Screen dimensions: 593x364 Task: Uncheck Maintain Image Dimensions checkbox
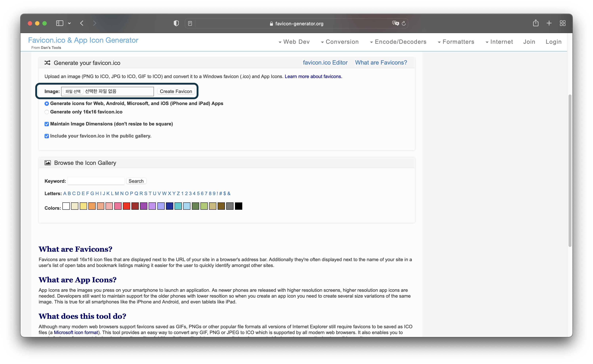47,124
